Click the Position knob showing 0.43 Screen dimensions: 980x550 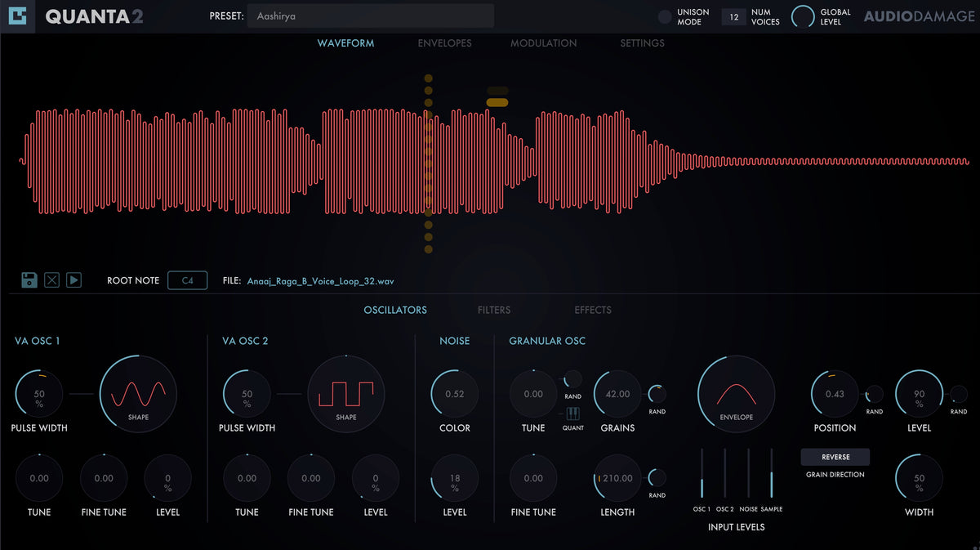[x=835, y=394]
